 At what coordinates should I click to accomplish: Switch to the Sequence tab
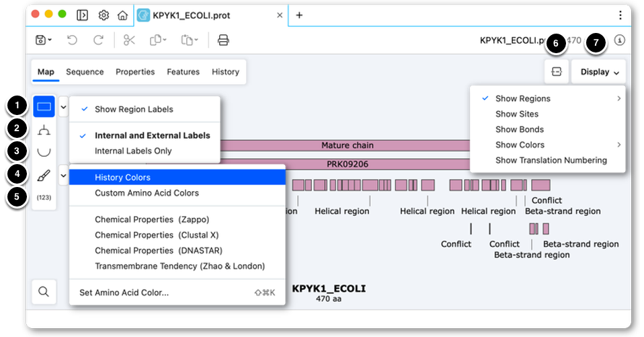[85, 72]
